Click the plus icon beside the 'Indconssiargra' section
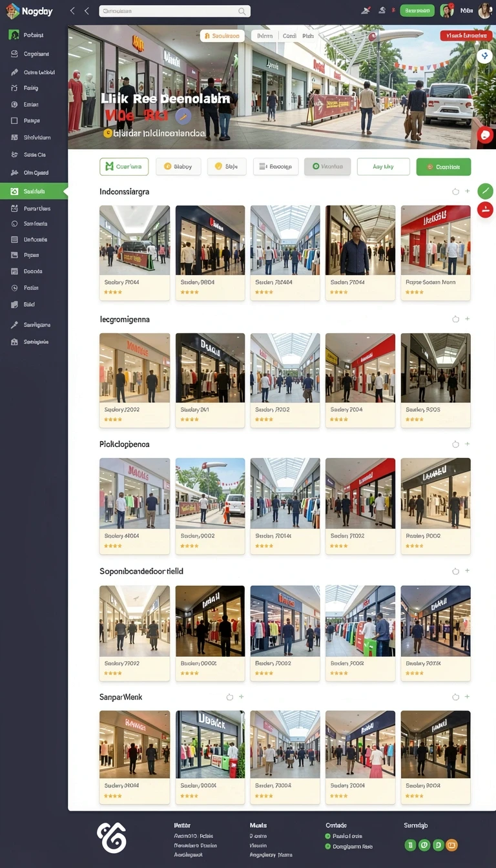The image size is (496, 868). 467,191
